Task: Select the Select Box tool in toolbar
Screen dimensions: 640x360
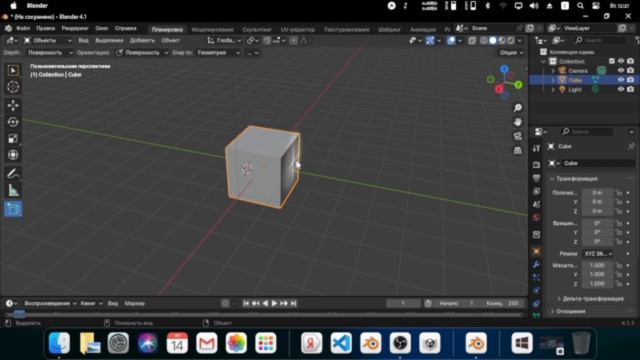Action: pos(13,70)
